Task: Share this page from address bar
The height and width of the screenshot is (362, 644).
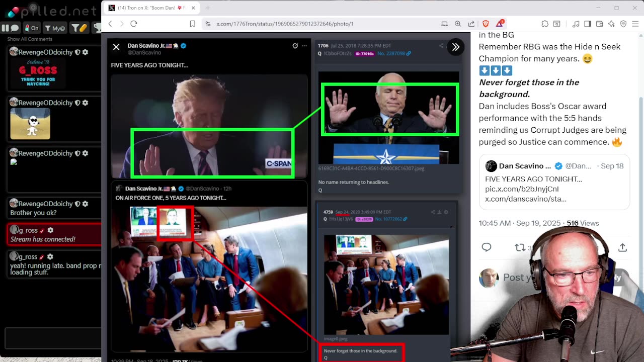Action: pos(471,24)
